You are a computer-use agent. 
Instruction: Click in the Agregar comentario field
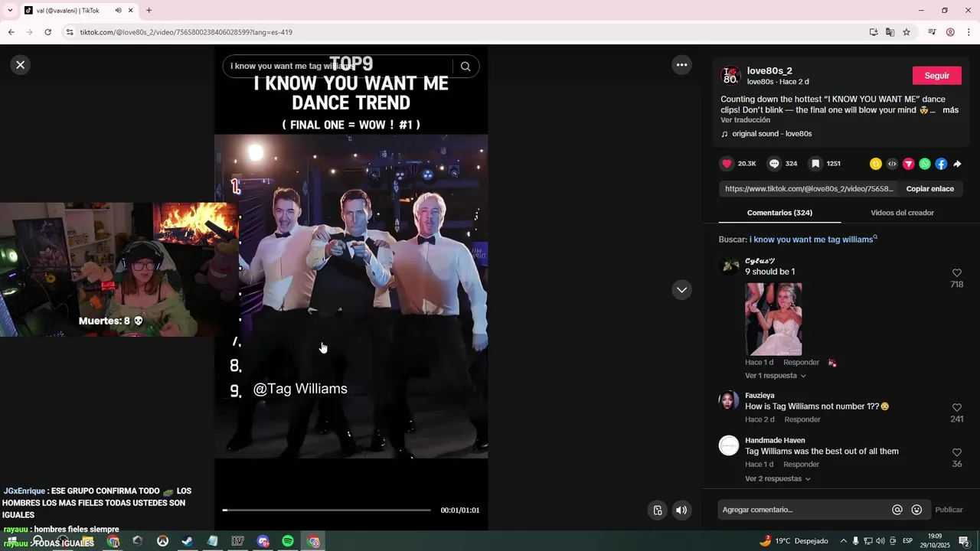tap(804, 510)
